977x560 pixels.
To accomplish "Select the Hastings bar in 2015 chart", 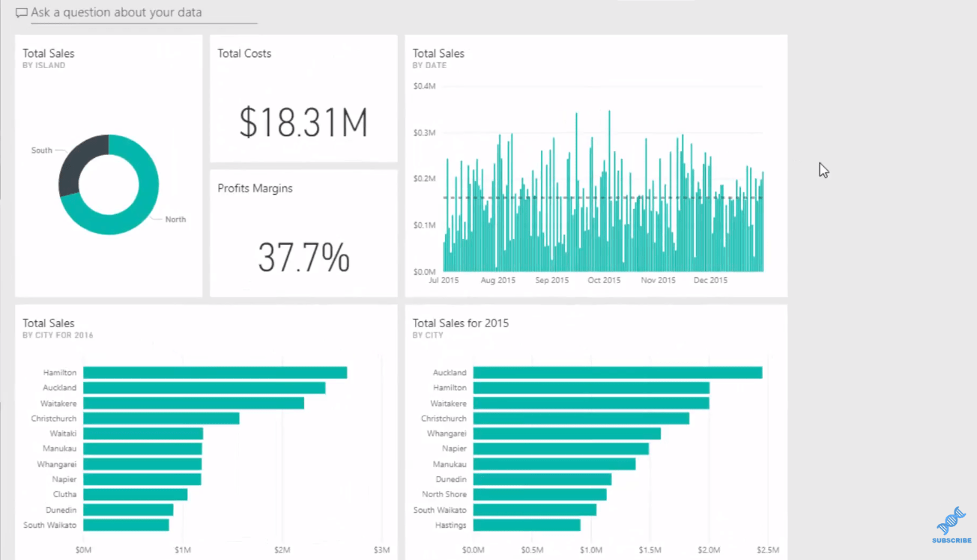I will (527, 525).
